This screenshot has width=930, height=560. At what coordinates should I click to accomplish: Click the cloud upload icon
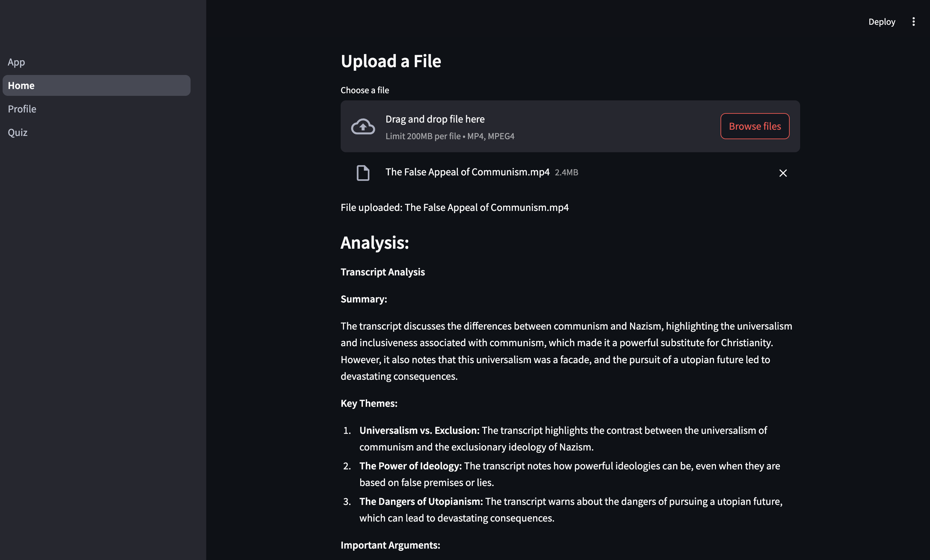(363, 126)
